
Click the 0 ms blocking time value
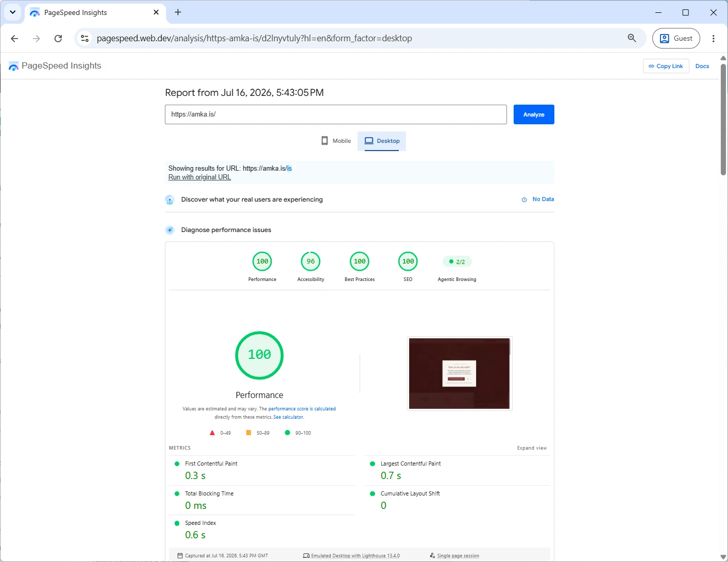[196, 506]
